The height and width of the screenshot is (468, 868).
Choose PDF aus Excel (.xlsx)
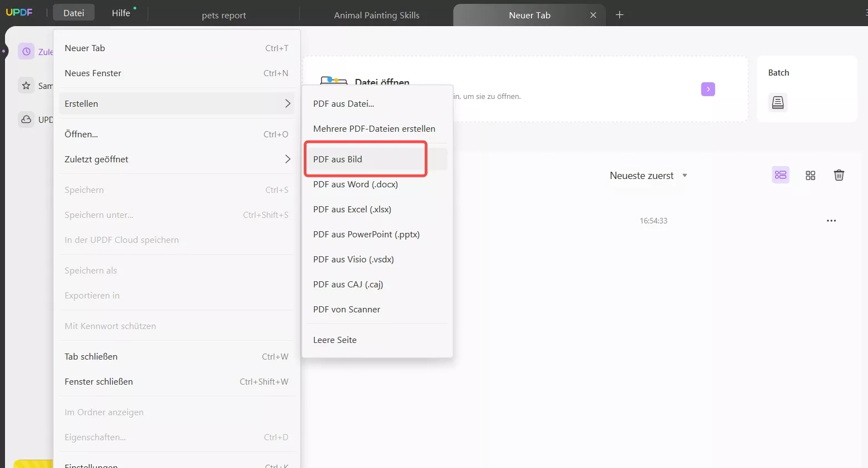coord(377,209)
